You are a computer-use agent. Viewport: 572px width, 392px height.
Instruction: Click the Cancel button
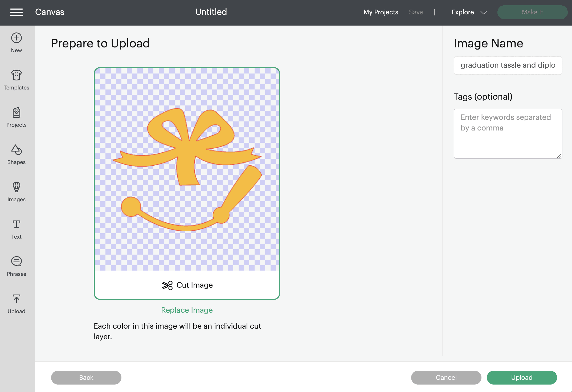[x=446, y=378]
